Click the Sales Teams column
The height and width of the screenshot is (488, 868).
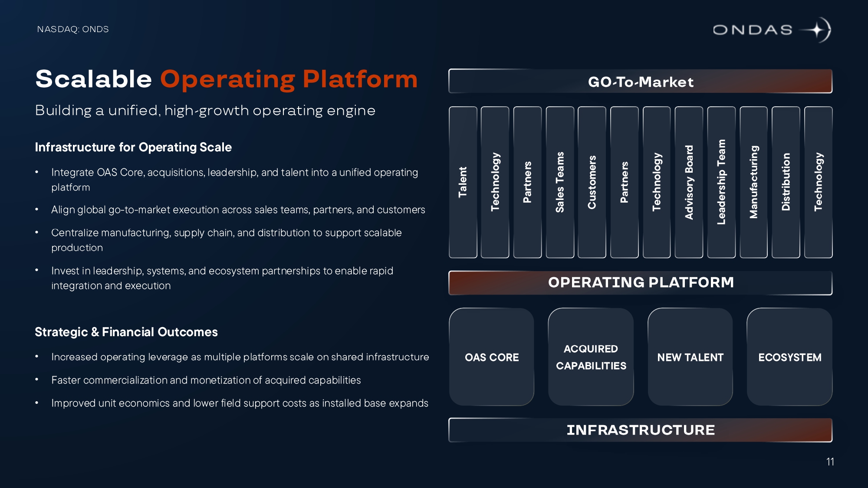click(560, 182)
